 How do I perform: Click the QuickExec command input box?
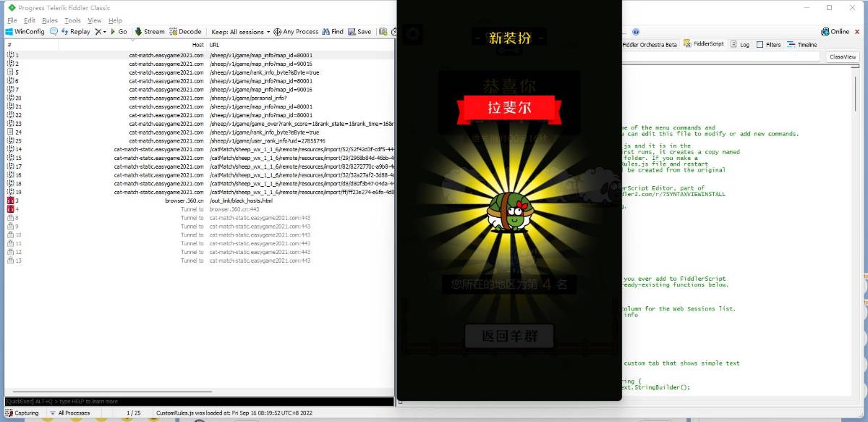[x=199, y=401]
